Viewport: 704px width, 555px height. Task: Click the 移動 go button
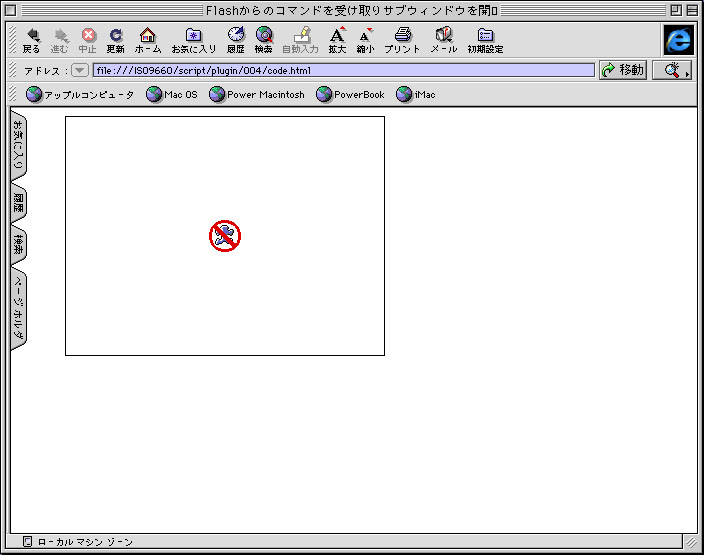pos(623,70)
